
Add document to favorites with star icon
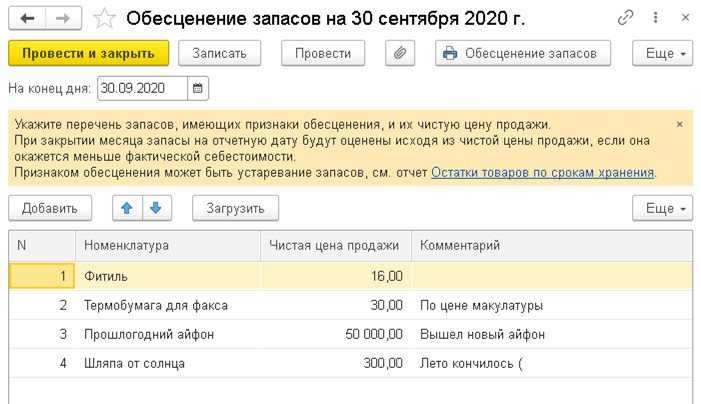pos(104,19)
